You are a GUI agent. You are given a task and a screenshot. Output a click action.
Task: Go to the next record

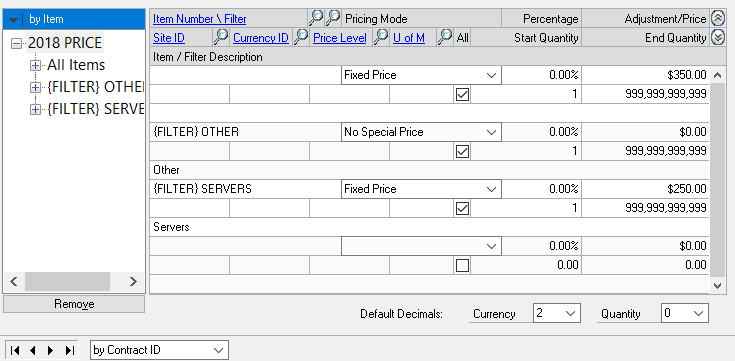click(51, 350)
